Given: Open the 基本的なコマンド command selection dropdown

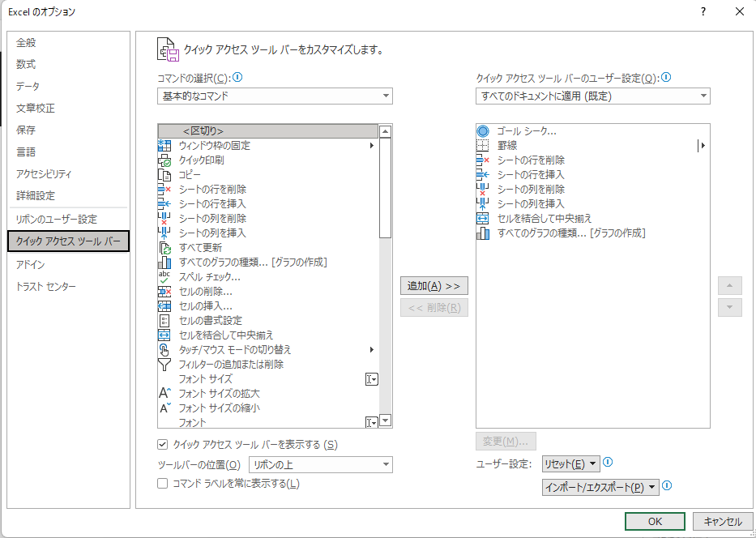Looking at the screenshot, I should 275,96.
